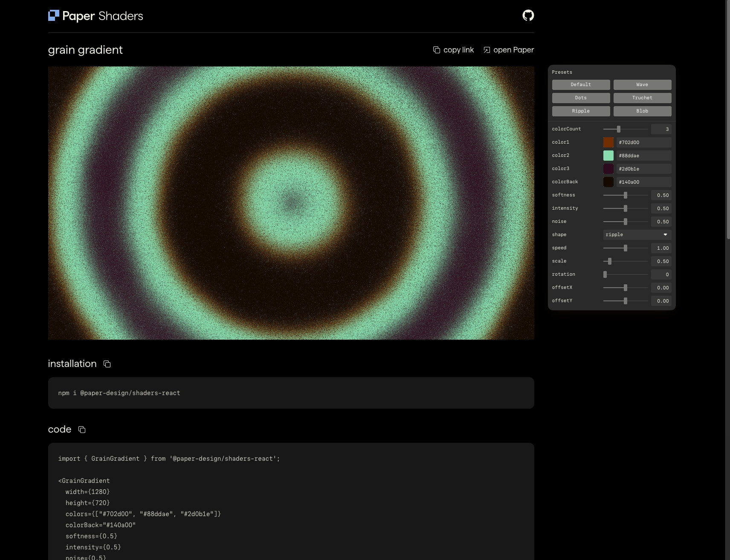Viewport: 730px width, 560px height.
Task: Apply the Wave preset
Action: (x=642, y=85)
